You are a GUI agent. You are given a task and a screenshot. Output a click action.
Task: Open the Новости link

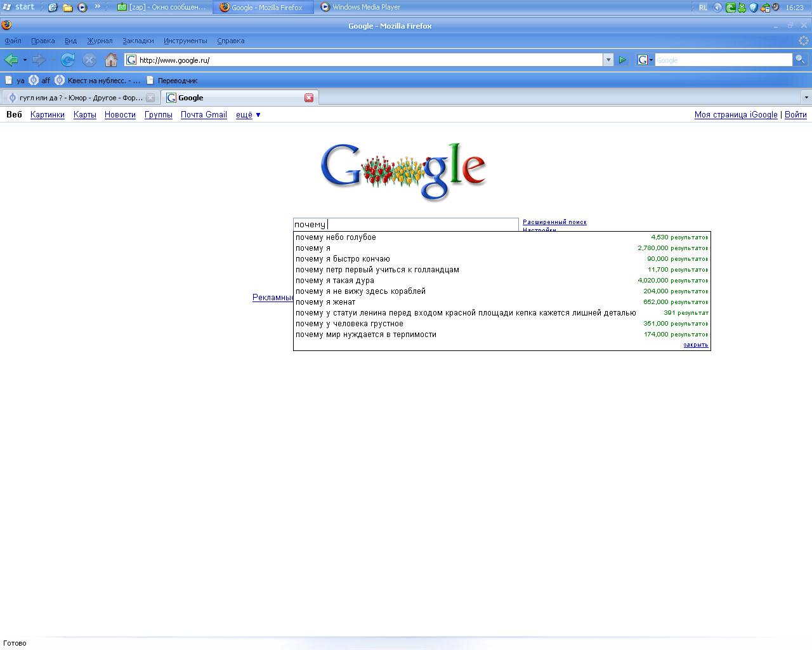[120, 115]
